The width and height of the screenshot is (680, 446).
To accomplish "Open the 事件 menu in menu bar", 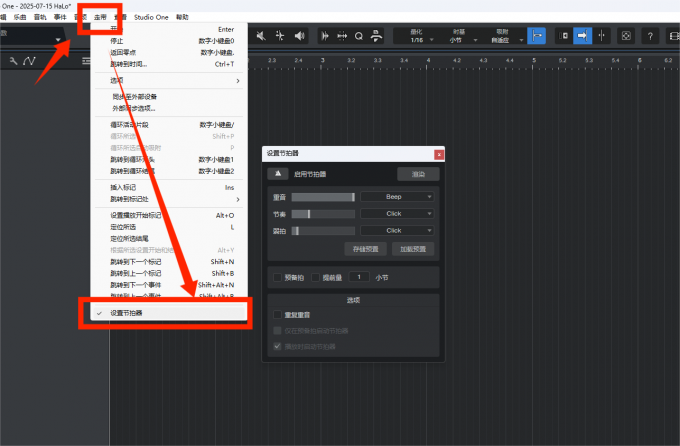I will tap(60, 17).
